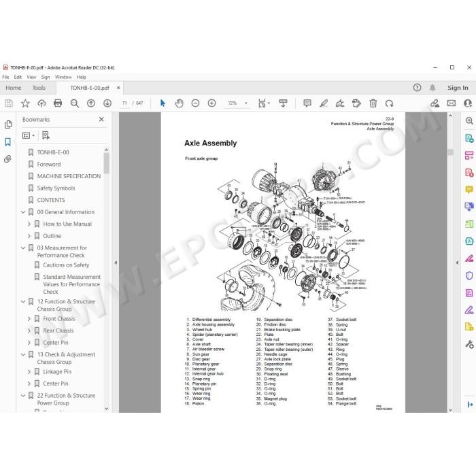Image resolution: width=476 pixels, height=476 pixels.
Task: Enable scrolling read mode icon
Action: [x=283, y=103]
